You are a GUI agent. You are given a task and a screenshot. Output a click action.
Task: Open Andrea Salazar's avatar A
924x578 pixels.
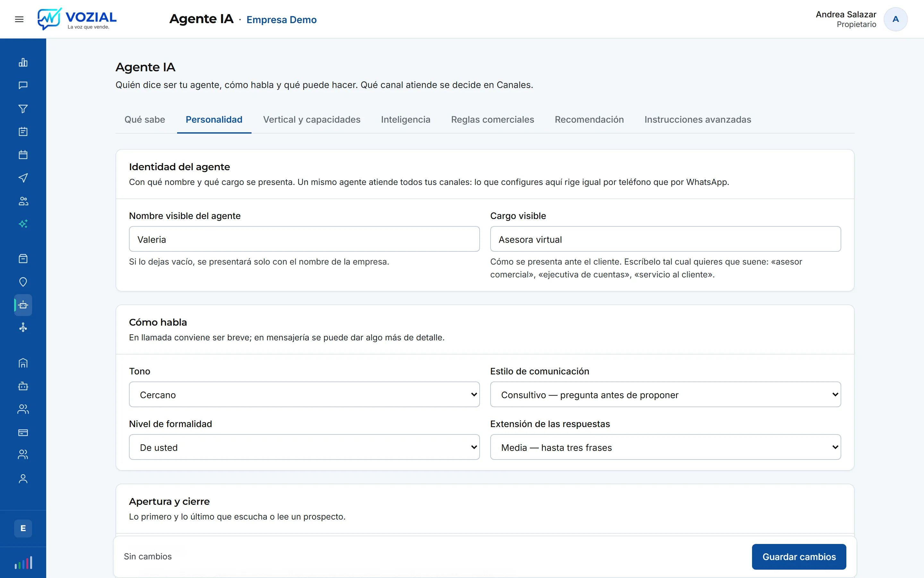coord(895,19)
